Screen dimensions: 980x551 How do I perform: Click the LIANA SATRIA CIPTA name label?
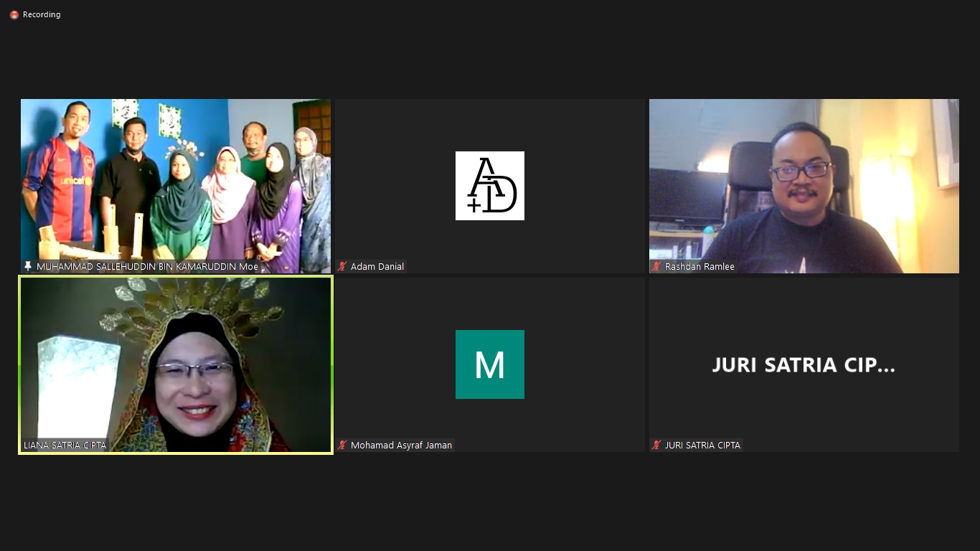65,445
